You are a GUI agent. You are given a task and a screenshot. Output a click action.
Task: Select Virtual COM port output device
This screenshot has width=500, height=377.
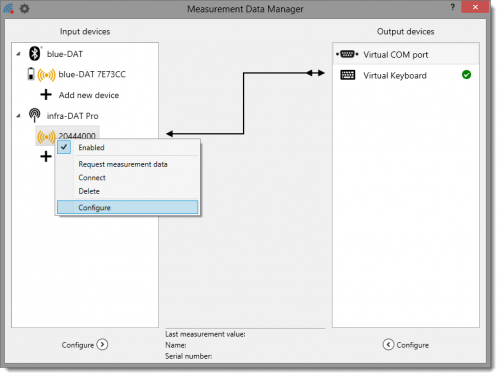pos(406,54)
